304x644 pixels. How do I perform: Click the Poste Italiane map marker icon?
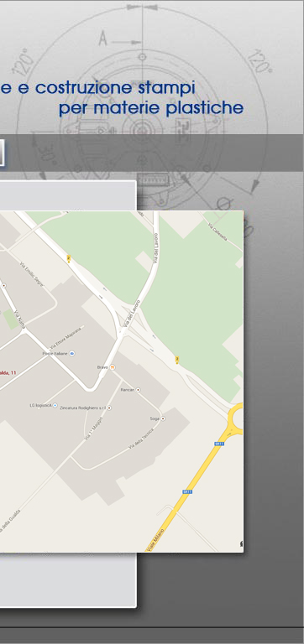(72, 353)
